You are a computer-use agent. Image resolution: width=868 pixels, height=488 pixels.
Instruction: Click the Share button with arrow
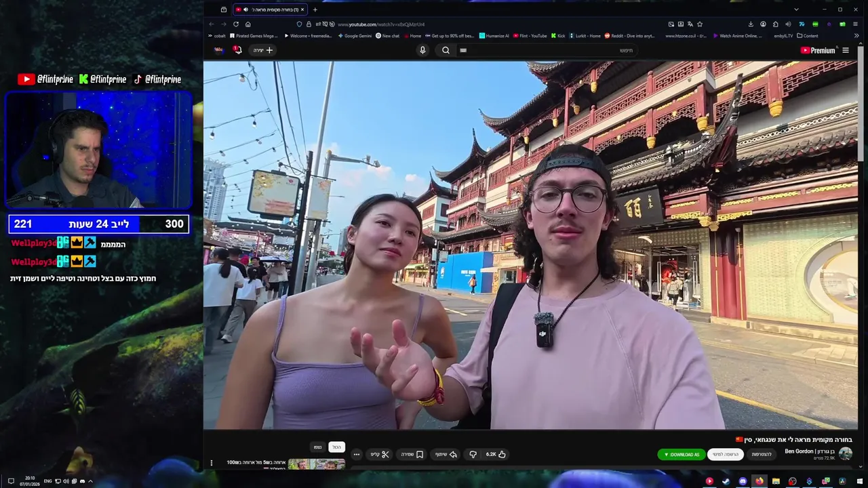tap(446, 454)
